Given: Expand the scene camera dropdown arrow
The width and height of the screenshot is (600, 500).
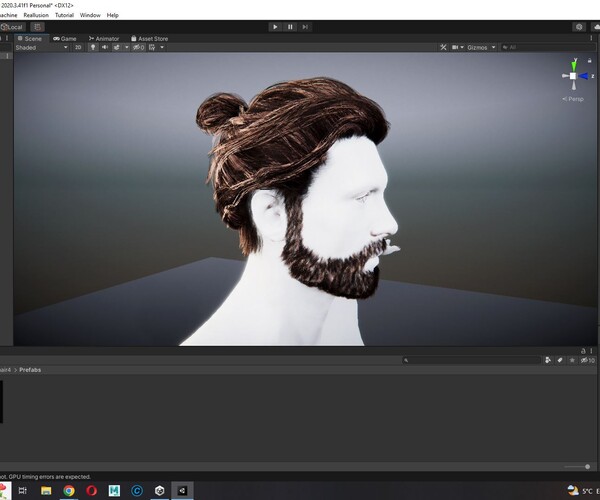Looking at the screenshot, I should click(462, 47).
